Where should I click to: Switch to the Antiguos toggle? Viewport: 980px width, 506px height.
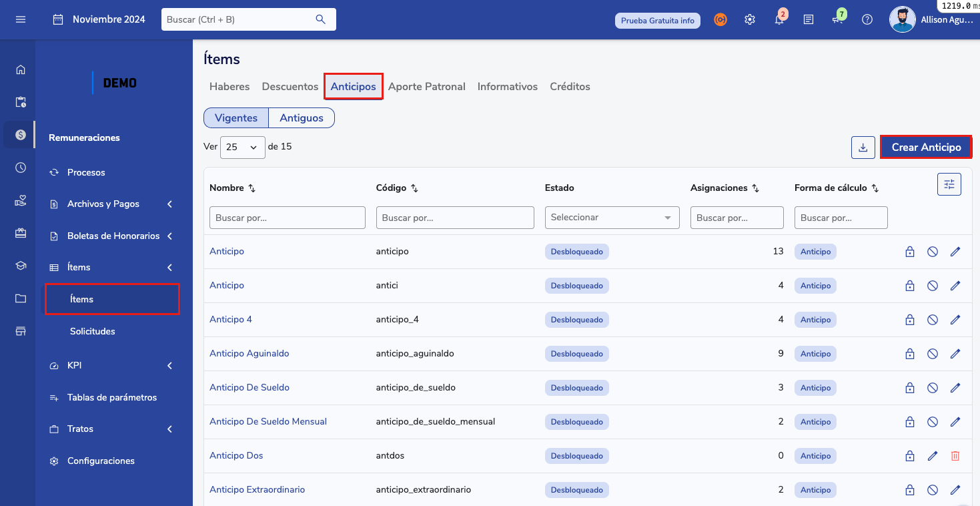[301, 118]
